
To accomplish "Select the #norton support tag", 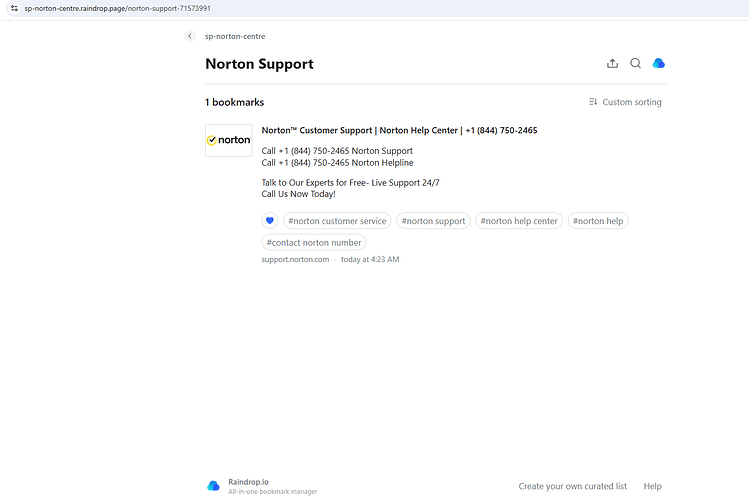I will coord(433,221).
